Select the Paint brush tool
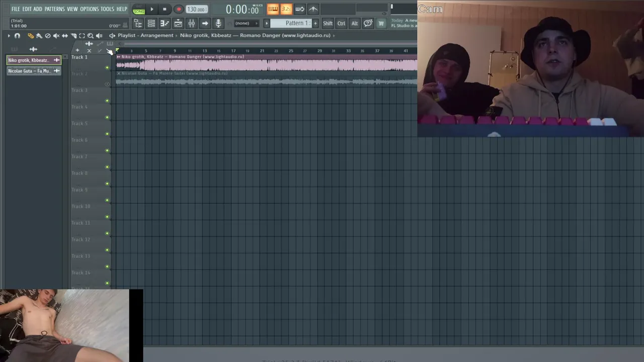The height and width of the screenshot is (362, 644). 39,36
